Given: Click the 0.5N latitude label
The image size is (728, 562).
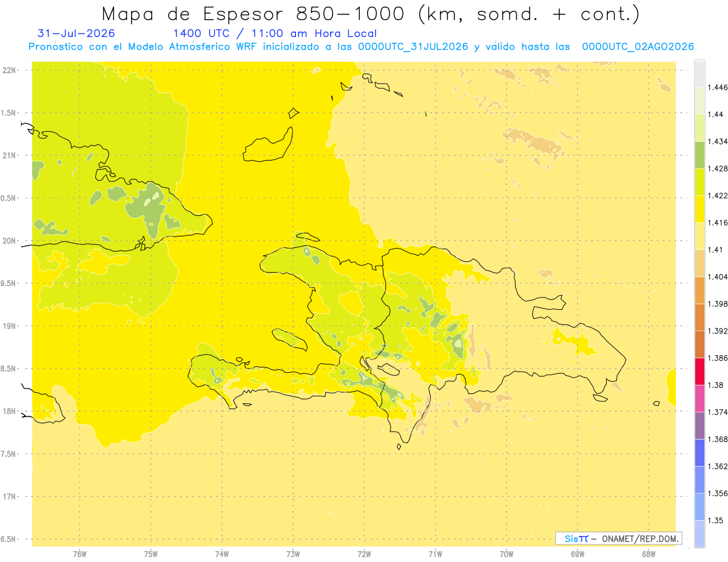Looking at the screenshot, I should click(x=9, y=198).
